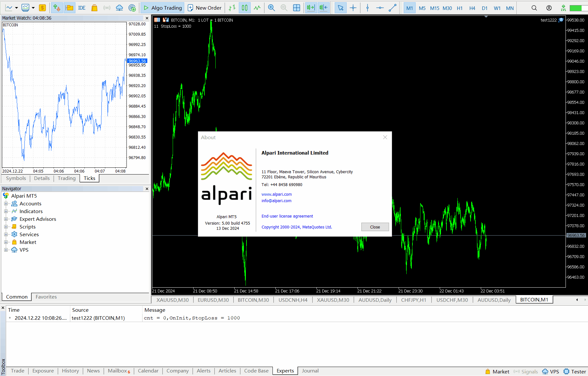Tile chart windows with grid icon

[x=297, y=8]
